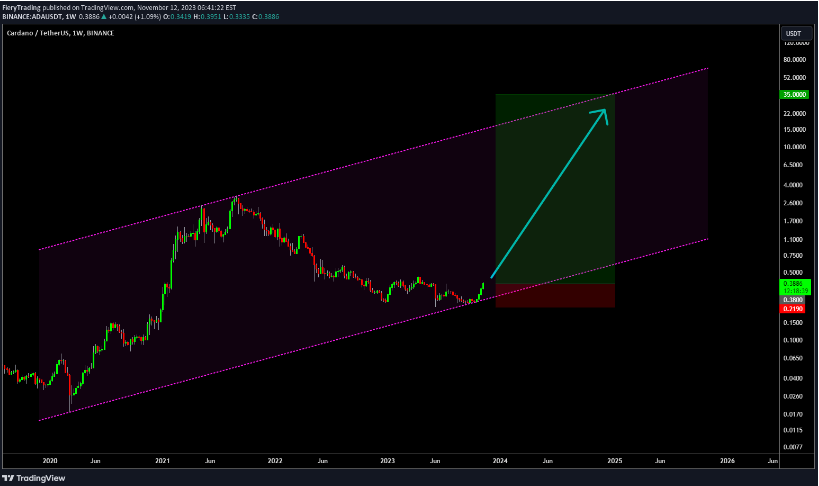This screenshot has width=819, height=486.
Task: Click the 4.0000 price axis label
Action: [793, 185]
